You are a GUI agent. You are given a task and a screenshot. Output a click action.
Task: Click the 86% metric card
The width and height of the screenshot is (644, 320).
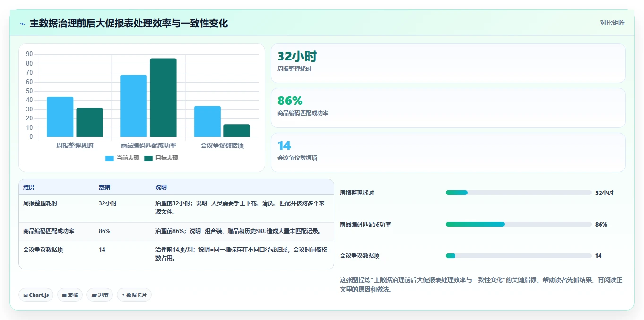click(448, 108)
